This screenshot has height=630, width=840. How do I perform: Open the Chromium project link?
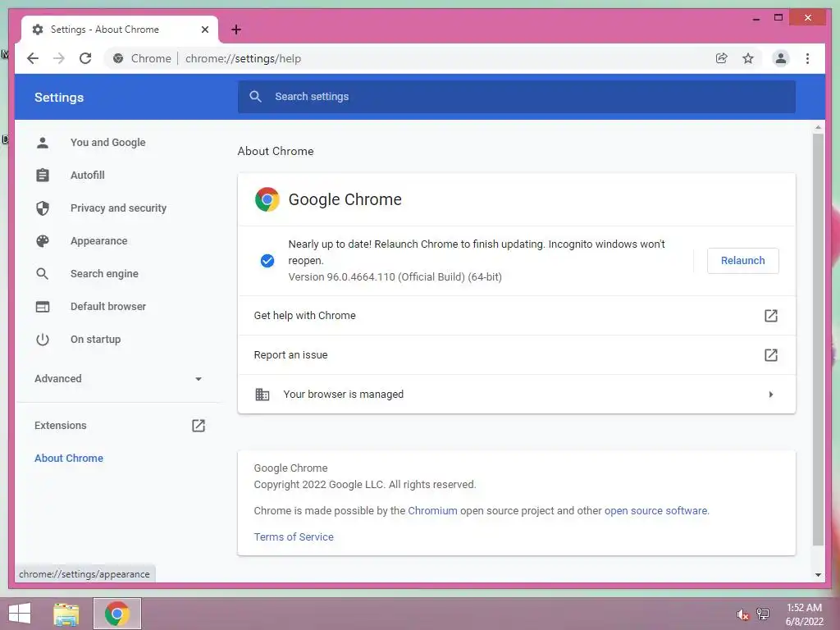click(x=432, y=510)
